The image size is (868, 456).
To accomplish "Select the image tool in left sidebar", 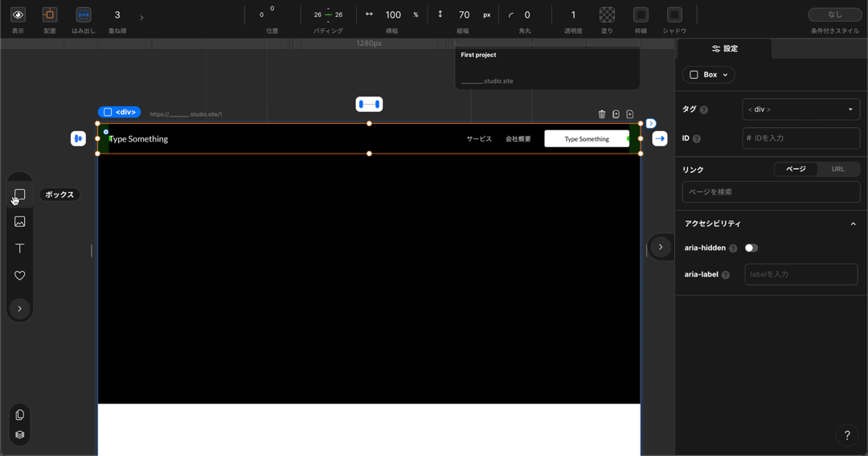I will [19, 222].
